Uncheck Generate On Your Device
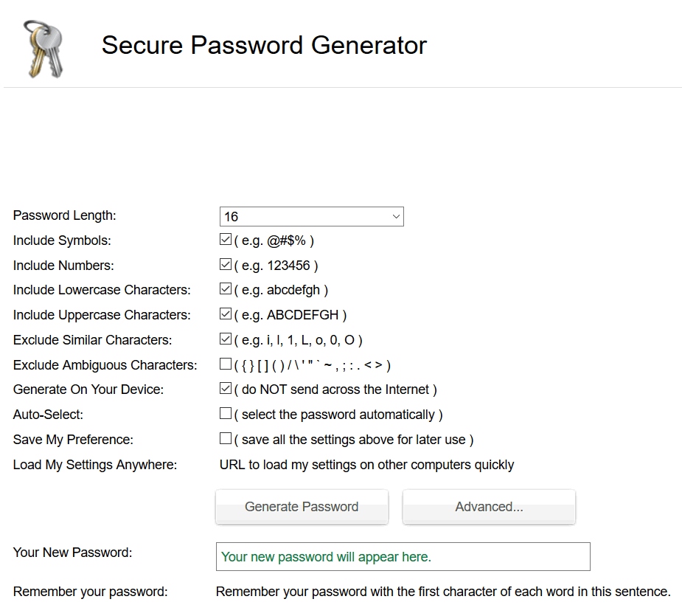The height and width of the screenshot is (616, 682). point(226,388)
